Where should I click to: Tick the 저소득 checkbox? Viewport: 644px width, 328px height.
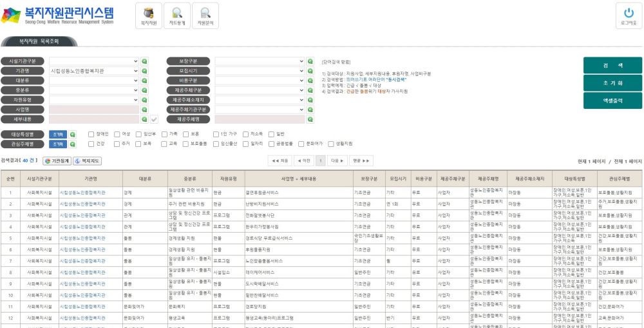(245, 134)
